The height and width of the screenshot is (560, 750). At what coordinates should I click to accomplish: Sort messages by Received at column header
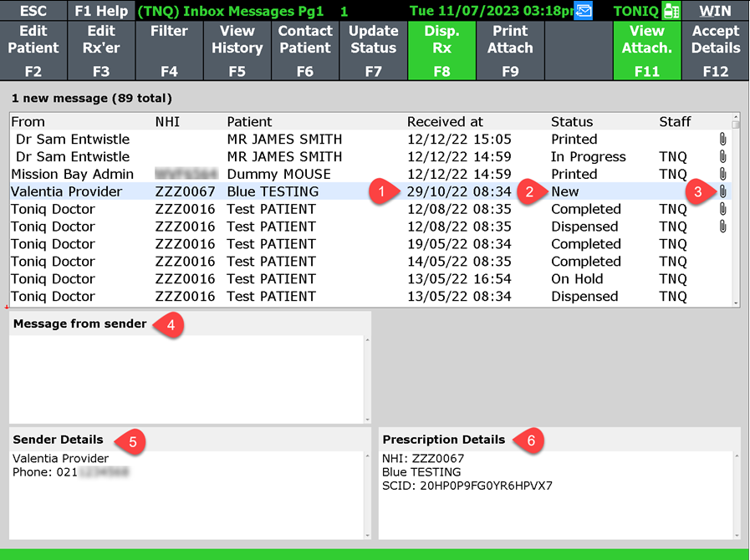point(445,122)
